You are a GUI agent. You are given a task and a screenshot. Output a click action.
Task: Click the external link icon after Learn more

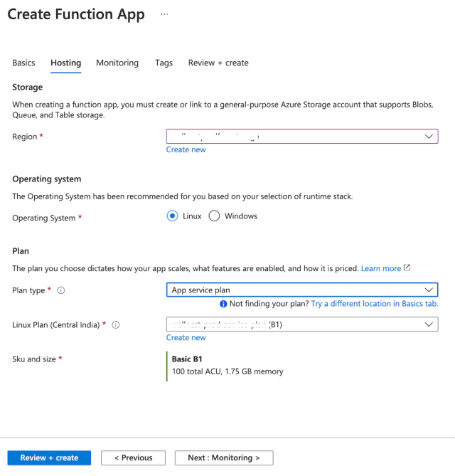coord(407,268)
